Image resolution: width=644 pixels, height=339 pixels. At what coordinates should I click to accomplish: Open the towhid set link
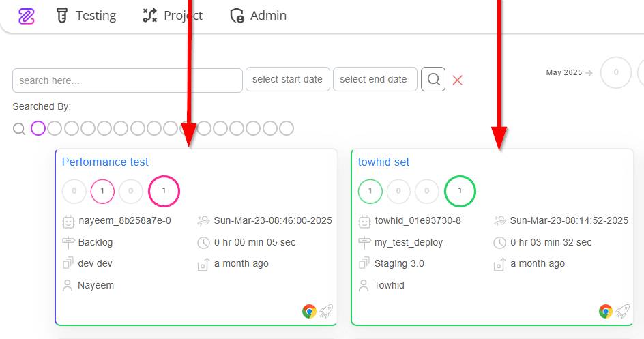pos(383,162)
